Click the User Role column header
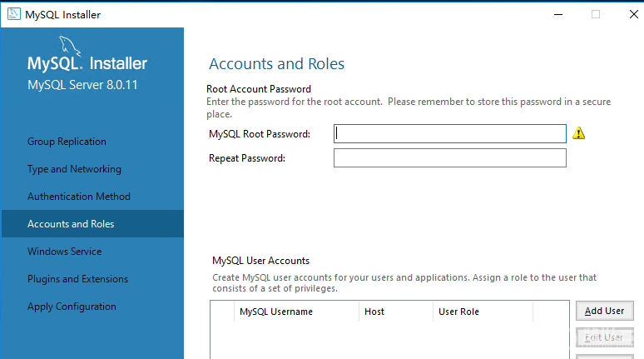Screen dimensions: 644x359 pyautogui.click(x=483, y=312)
